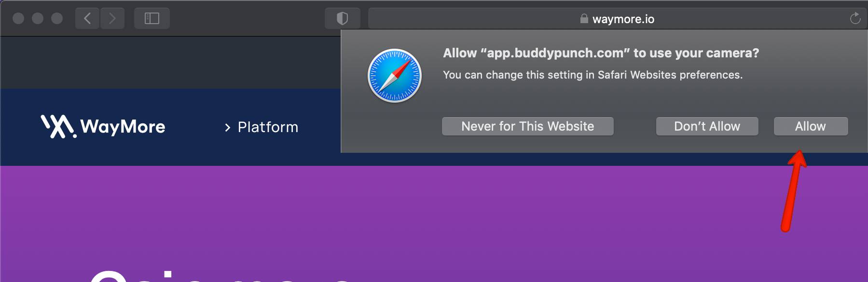Viewport: 868px width, 282px height.
Task: Allow camera access for app.buddypunch.com
Action: pos(811,126)
